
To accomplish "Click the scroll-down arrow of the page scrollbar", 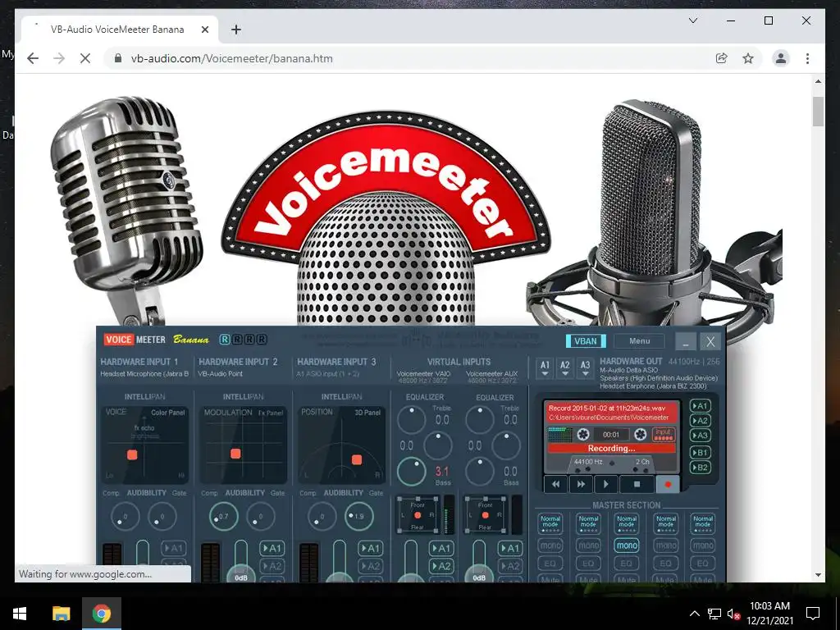I will tap(818, 575).
